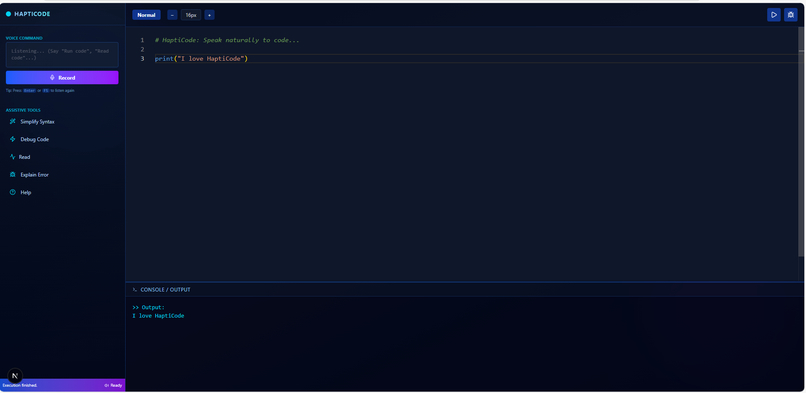Click the cyan dot logo beside HAPTICODE
This screenshot has width=806, height=393.
coord(8,14)
